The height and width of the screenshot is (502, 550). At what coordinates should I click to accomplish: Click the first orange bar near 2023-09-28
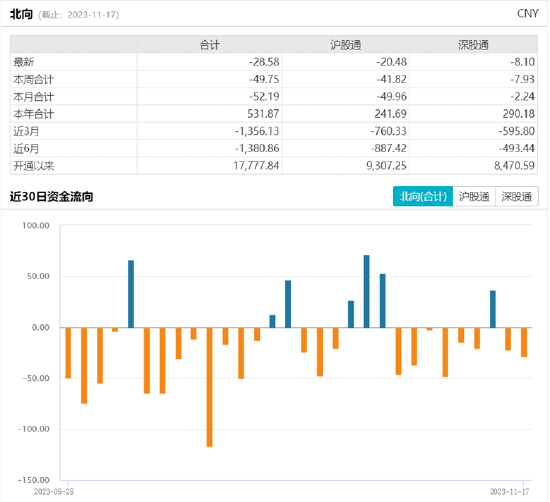coord(68,353)
